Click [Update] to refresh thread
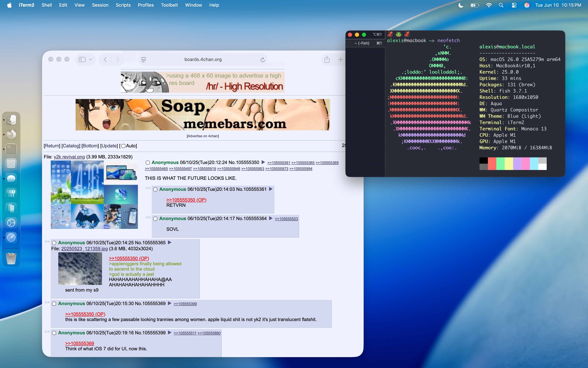The image size is (588, 368). tap(109, 146)
